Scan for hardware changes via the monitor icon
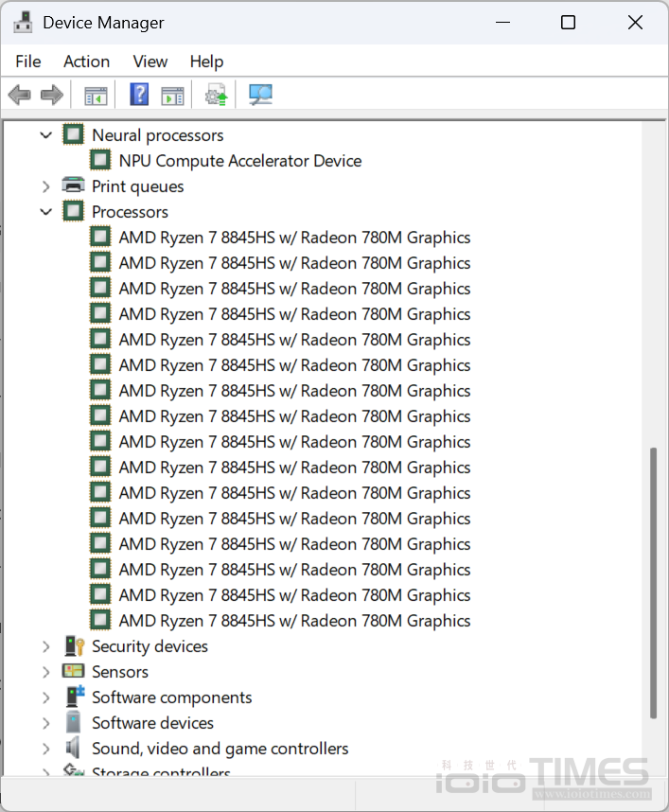This screenshot has height=812, width=669. [260, 95]
